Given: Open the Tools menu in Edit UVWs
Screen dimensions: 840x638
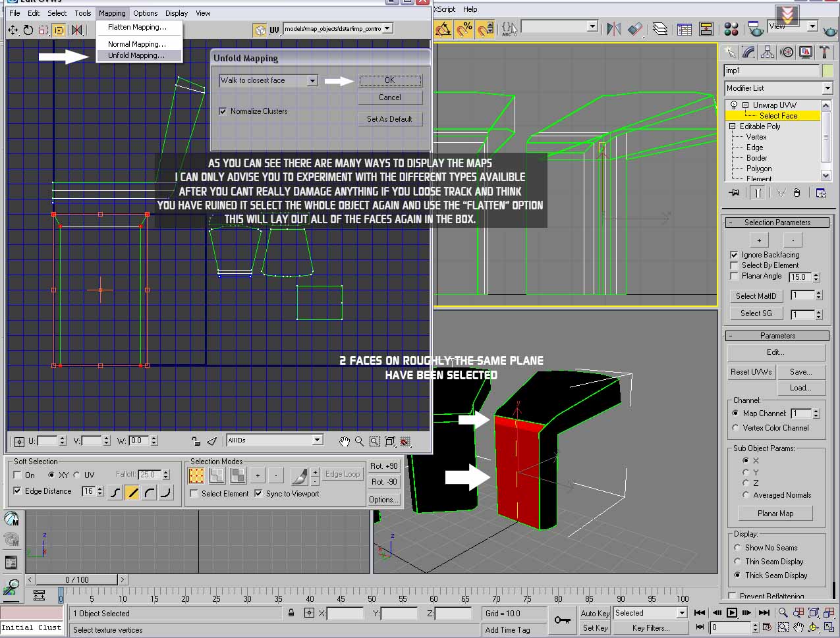Looking at the screenshot, I should [82, 13].
